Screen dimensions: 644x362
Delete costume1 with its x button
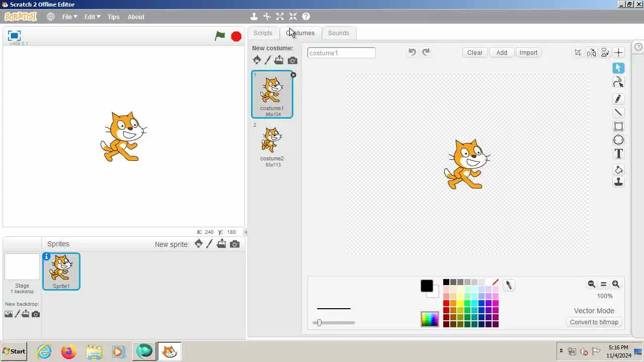tap(293, 75)
